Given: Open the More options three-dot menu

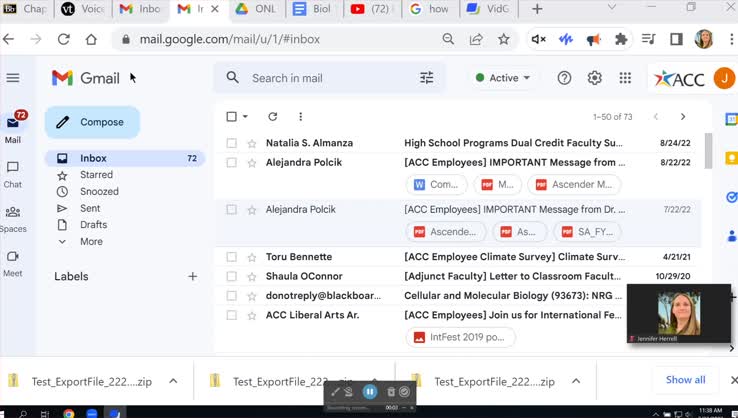Looking at the screenshot, I should (300, 116).
